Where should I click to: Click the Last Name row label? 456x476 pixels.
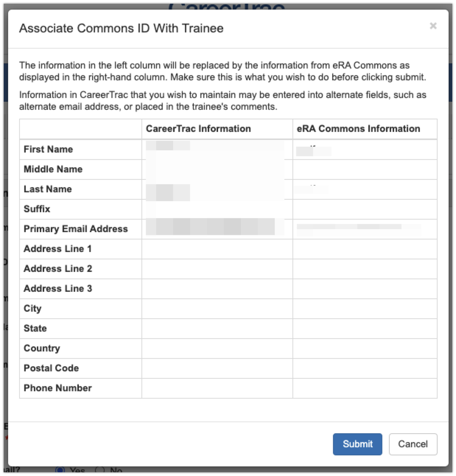point(48,189)
